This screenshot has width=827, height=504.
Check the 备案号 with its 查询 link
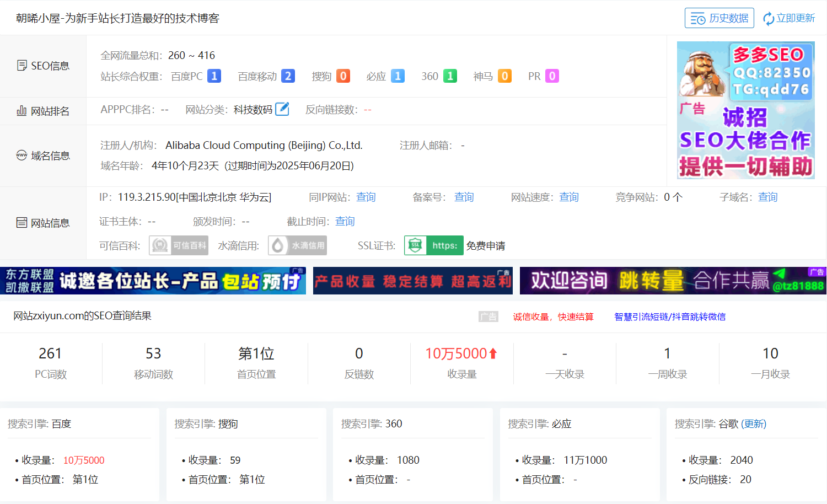[464, 197]
